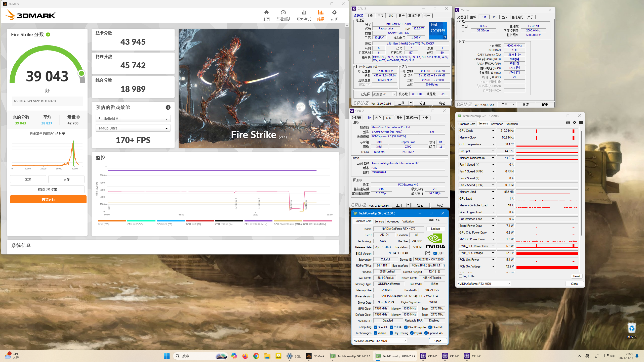Screen dimensions: 644x362
Task: Open Advanced tab in GPU-Z Sensors window
Action: pos(497,124)
